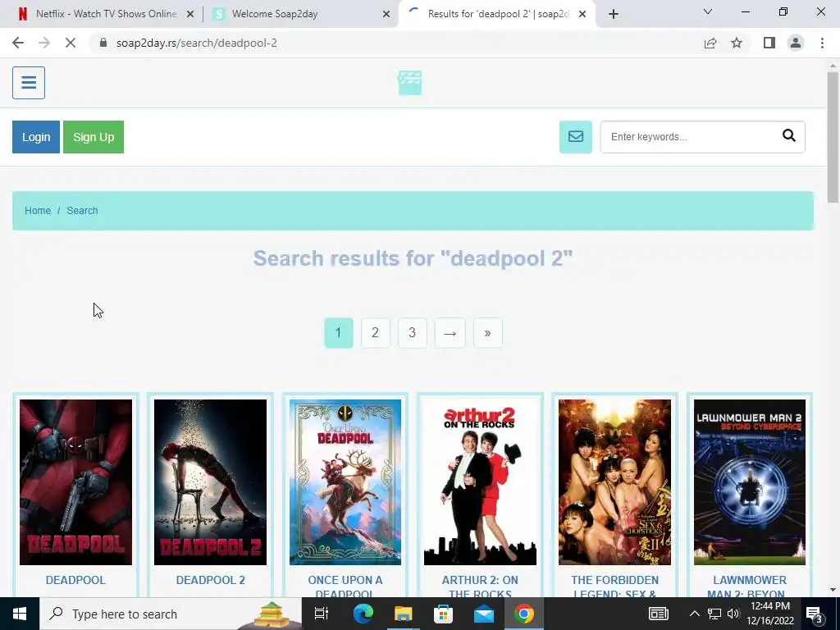840x630 pixels.
Task: Open Mail app from taskbar
Action: [484, 614]
